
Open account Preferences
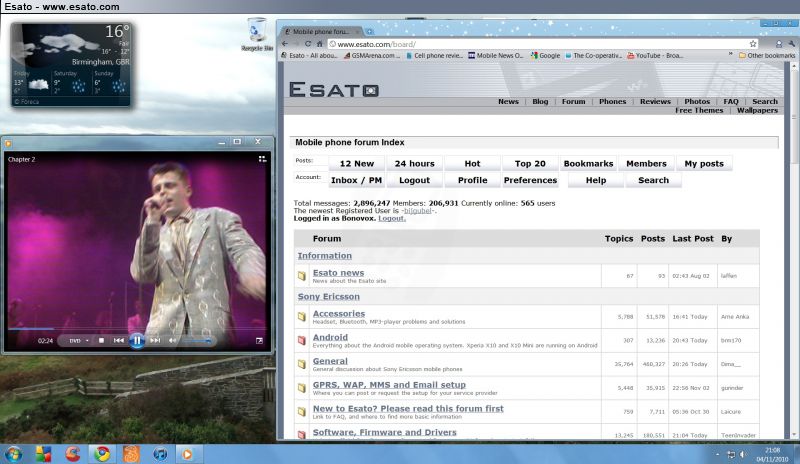(x=530, y=180)
